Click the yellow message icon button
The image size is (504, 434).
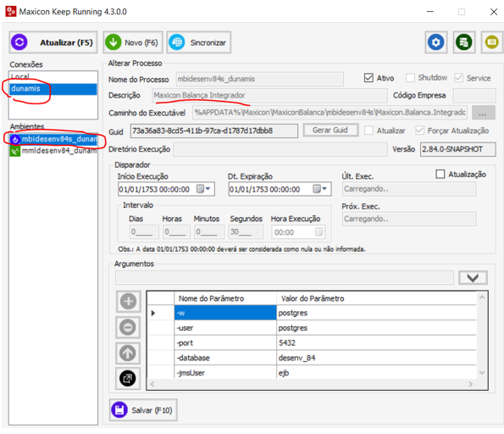coord(492,42)
